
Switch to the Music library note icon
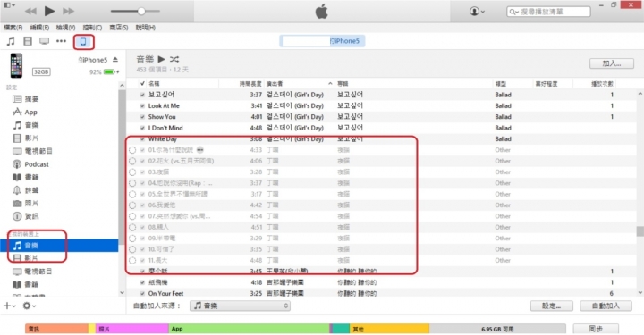coord(11,41)
